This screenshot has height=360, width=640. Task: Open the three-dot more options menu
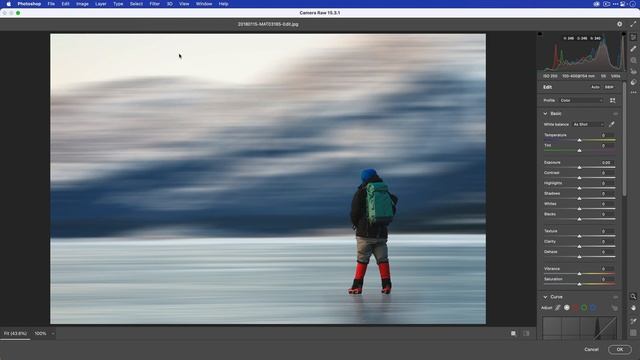tap(633, 93)
